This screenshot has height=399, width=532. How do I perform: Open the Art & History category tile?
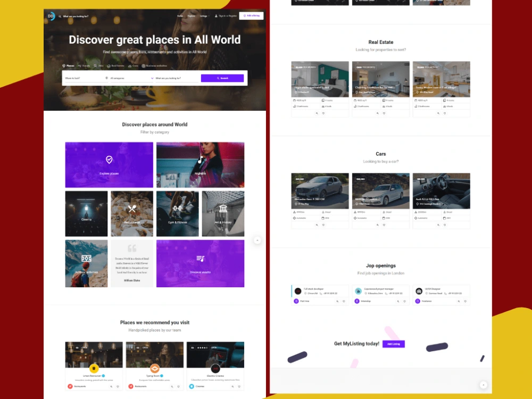point(223,213)
